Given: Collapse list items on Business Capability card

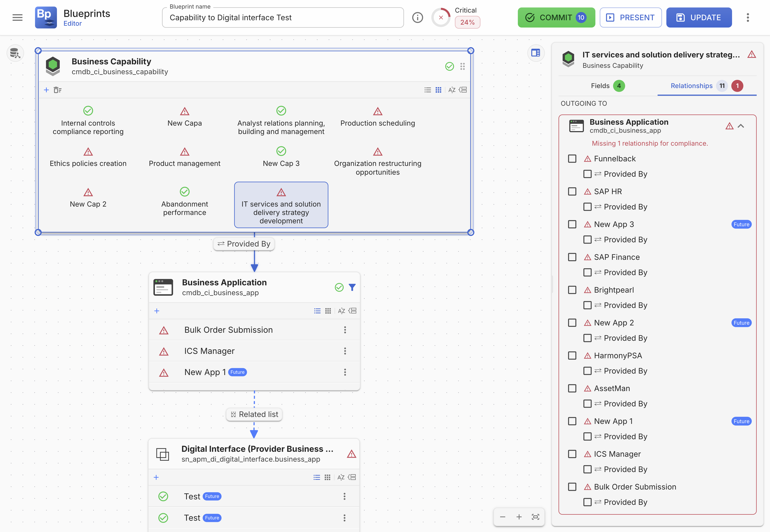Looking at the screenshot, I should coord(463,90).
